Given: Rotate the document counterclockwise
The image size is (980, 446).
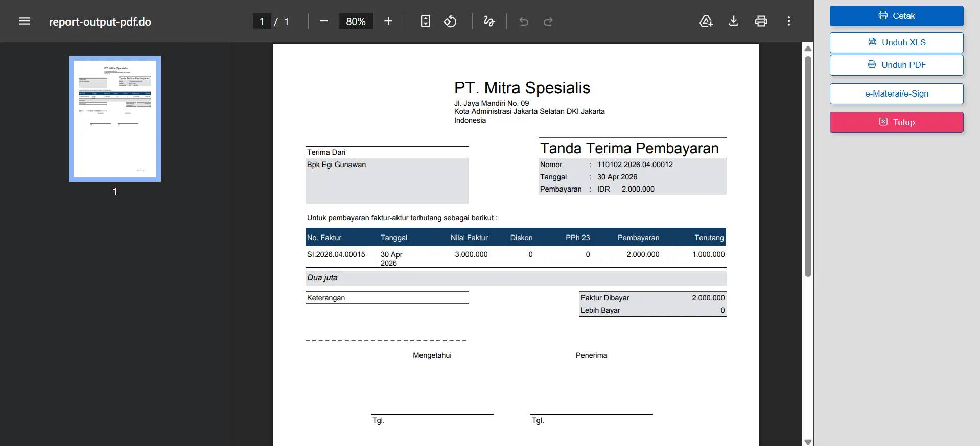Looking at the screenshot, I should (450, 21).
